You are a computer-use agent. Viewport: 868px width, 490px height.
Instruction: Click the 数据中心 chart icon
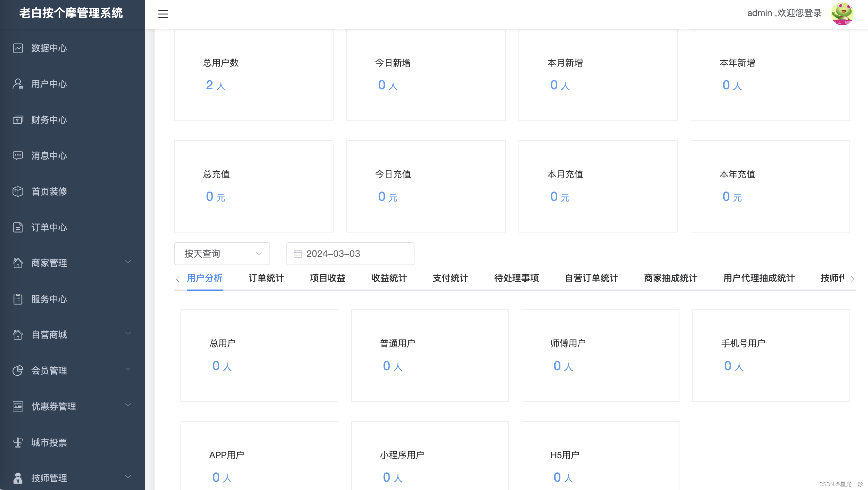pos(18,48)
